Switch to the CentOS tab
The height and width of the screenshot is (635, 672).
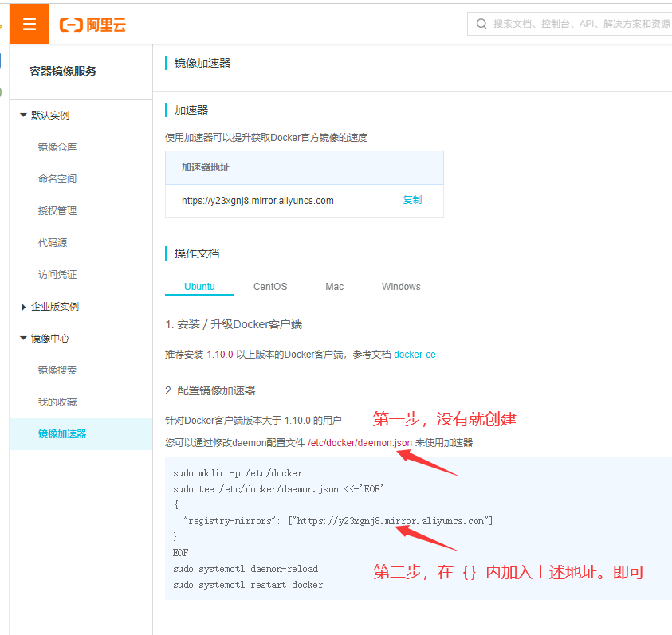[x=270, y=287]
